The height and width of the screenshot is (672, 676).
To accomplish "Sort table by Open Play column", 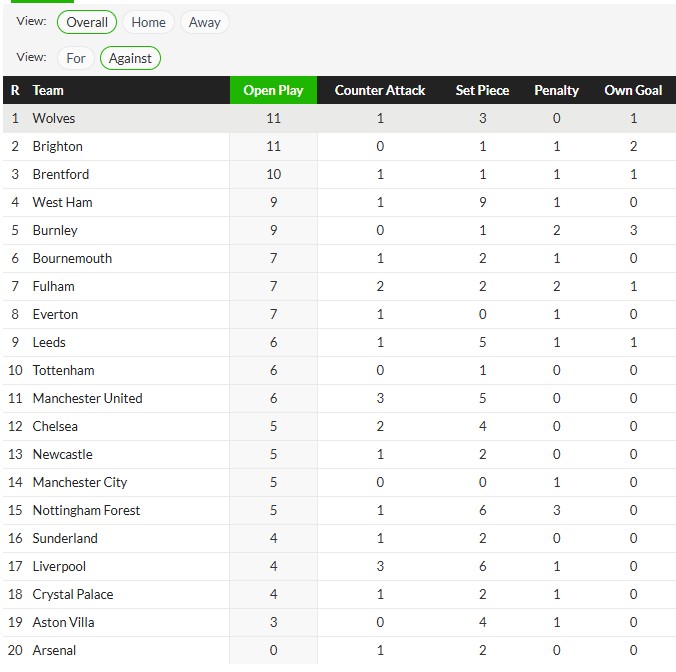I will click(x=273, y=90).
